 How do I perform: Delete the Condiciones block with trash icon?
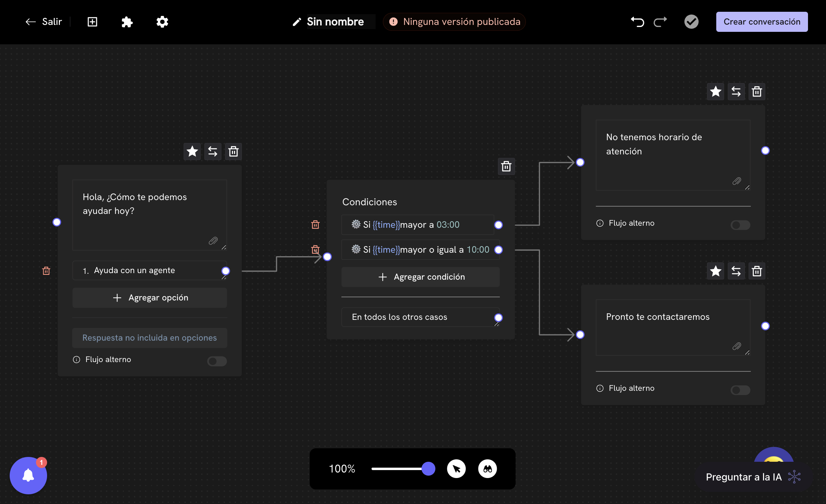point(506,166)
